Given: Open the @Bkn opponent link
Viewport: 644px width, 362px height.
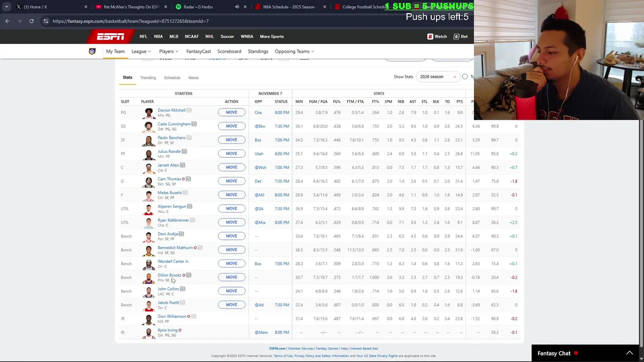Looking at the screenshot, I should [260, 126].
